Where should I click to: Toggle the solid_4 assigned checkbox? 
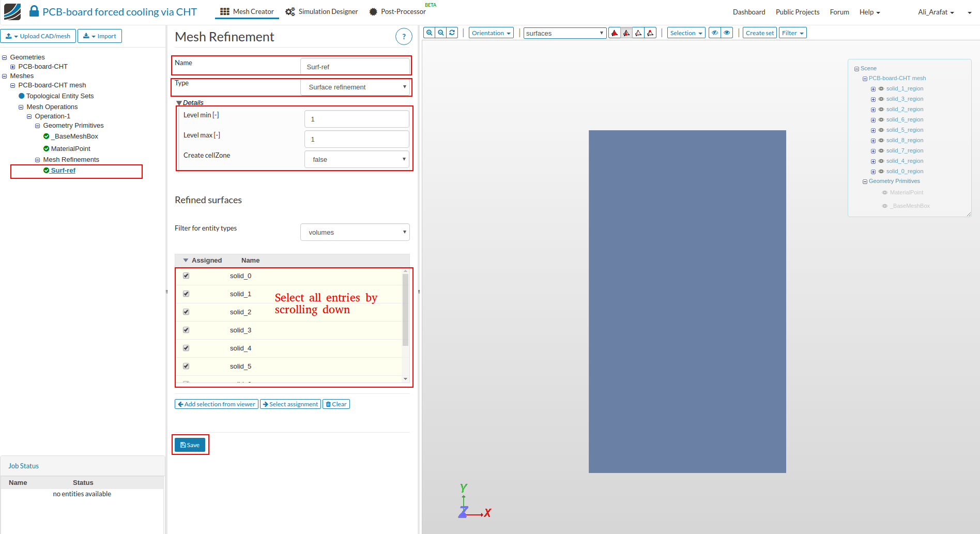186,348
